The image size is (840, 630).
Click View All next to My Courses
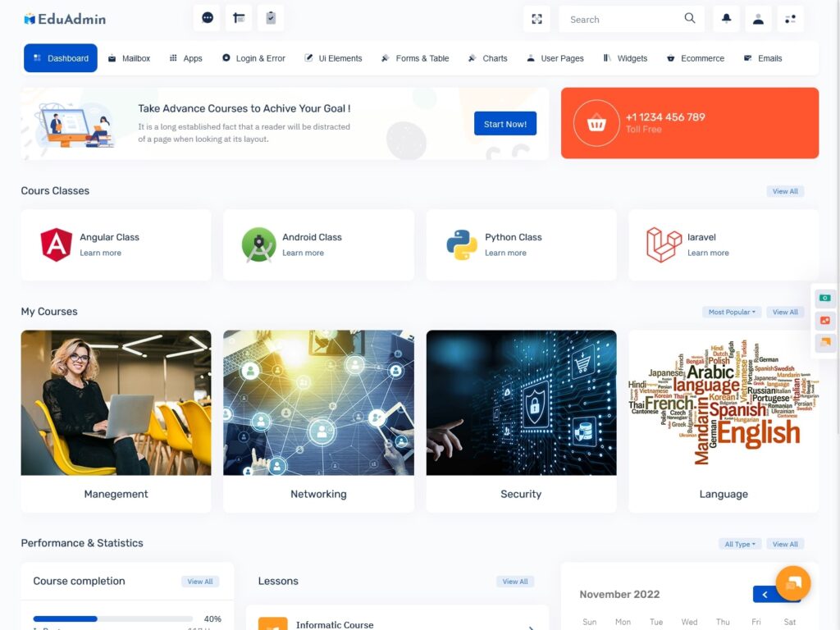click(x=785, y=312)
